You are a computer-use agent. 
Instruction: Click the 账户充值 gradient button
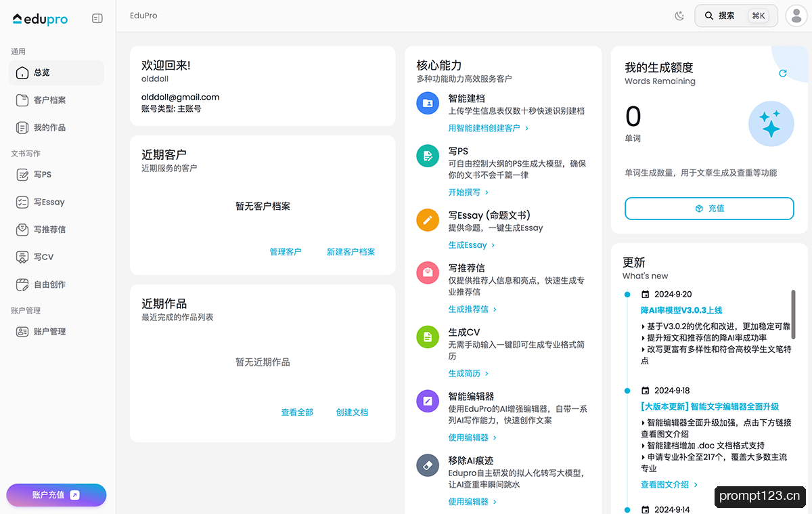click(x=56, y=495)
